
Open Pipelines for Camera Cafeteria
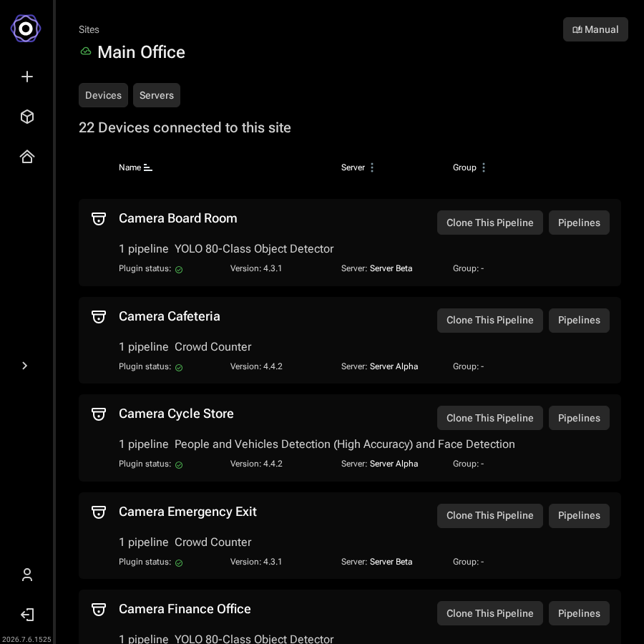tap(579, 321)
